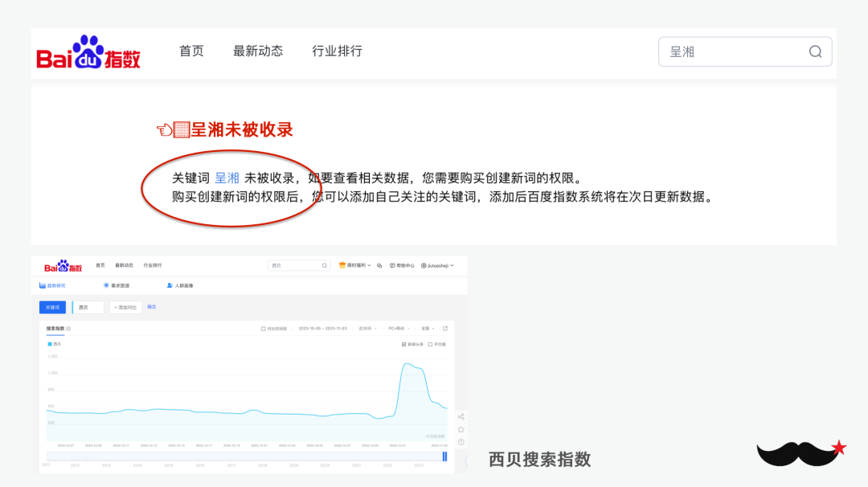Switch to the 需求图谱 tab
Viewport: 868px width, 487px height.
117,285
